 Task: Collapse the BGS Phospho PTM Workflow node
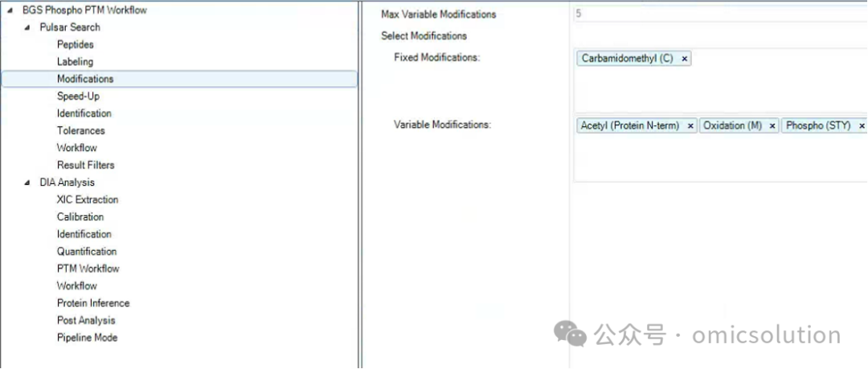[x=10, y=10]
